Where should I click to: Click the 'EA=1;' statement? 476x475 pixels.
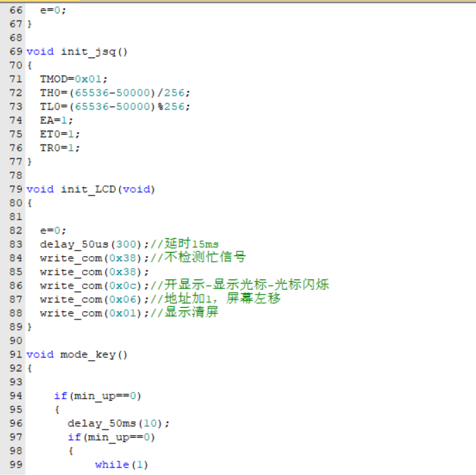(x=56, y=120)
